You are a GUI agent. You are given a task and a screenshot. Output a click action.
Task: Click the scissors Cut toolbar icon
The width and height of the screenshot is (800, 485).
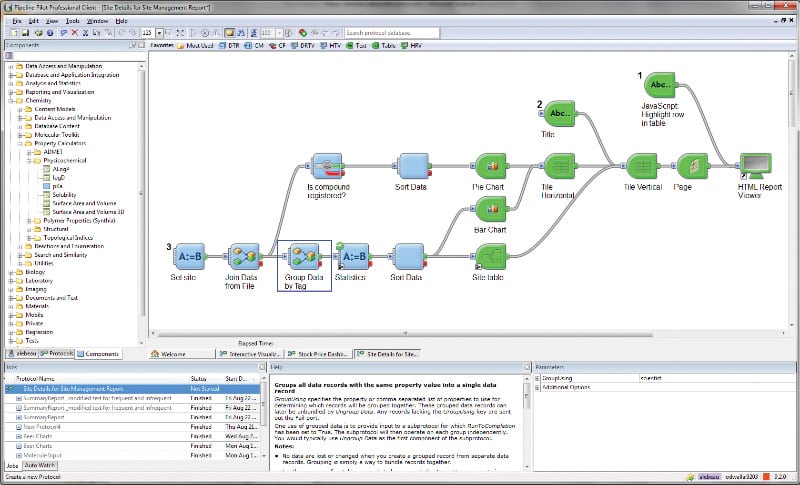coord(85,33)
